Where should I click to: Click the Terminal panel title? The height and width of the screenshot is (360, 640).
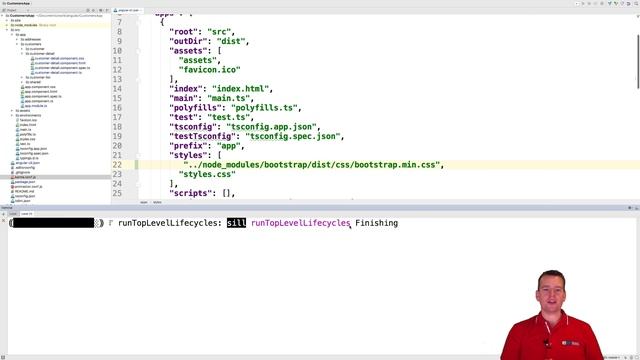coord(7,208)
